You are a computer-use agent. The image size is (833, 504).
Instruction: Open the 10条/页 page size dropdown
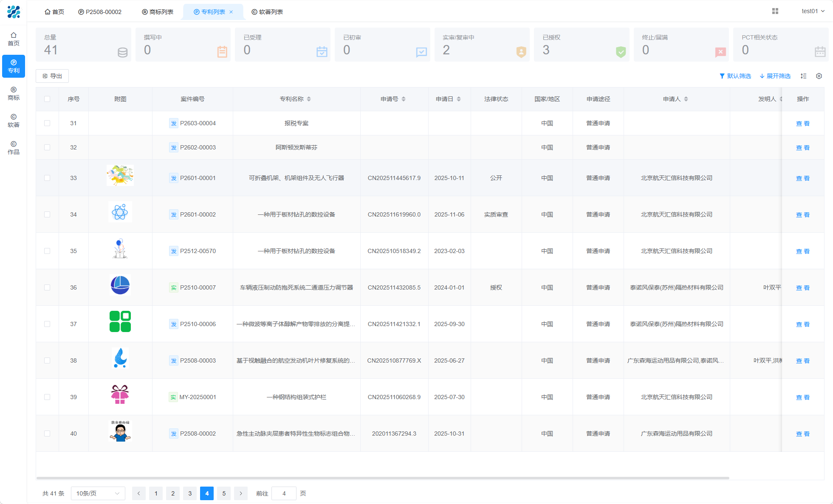[98, 493]
